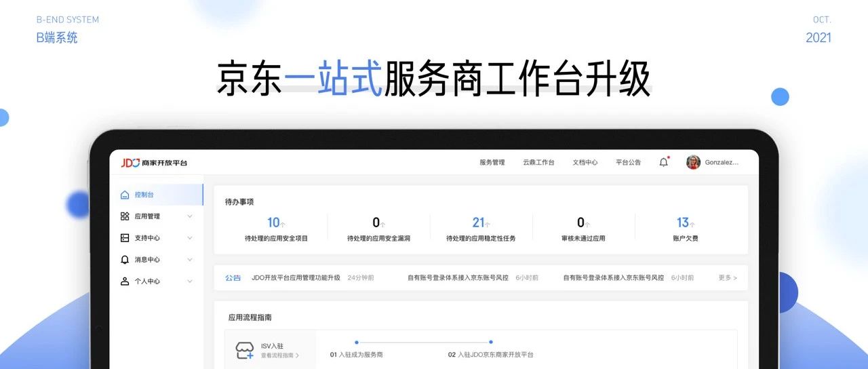
Task: Click the 应用流程指南 heading
Action: pos(250,317)
